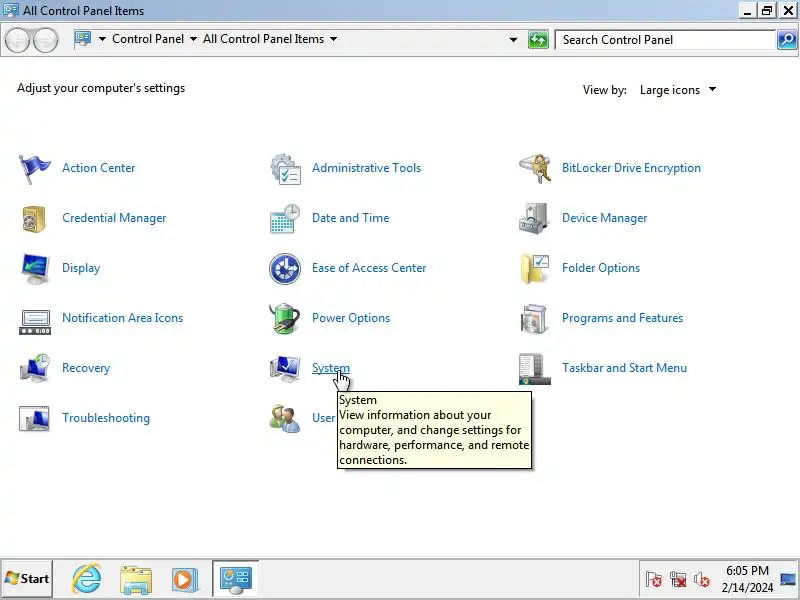Open the Ease of Access Center link
The height and width of the screenshot is (600, 800).
point(369,268)
